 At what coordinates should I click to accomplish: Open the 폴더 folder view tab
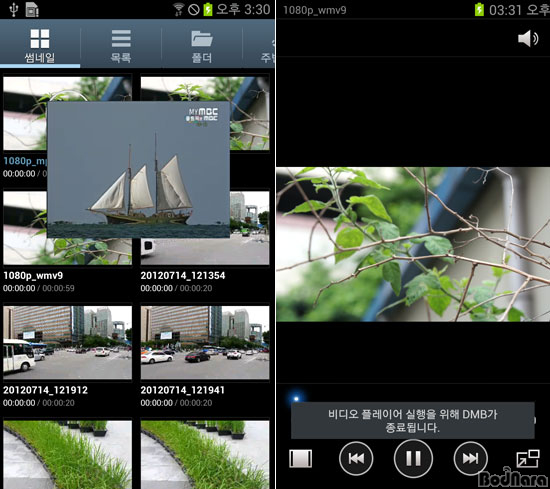[202, 45]
